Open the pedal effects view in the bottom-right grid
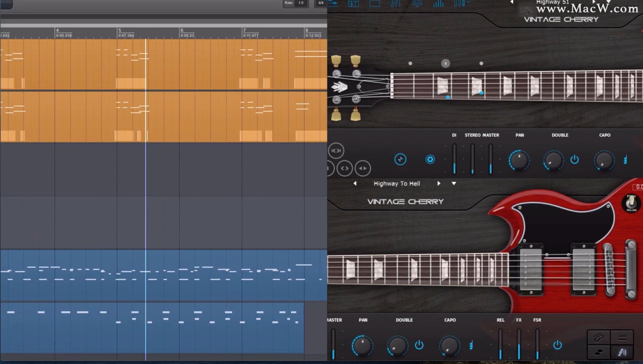The image size is (643, 364). pyautogui.click(x=599, y=352)
